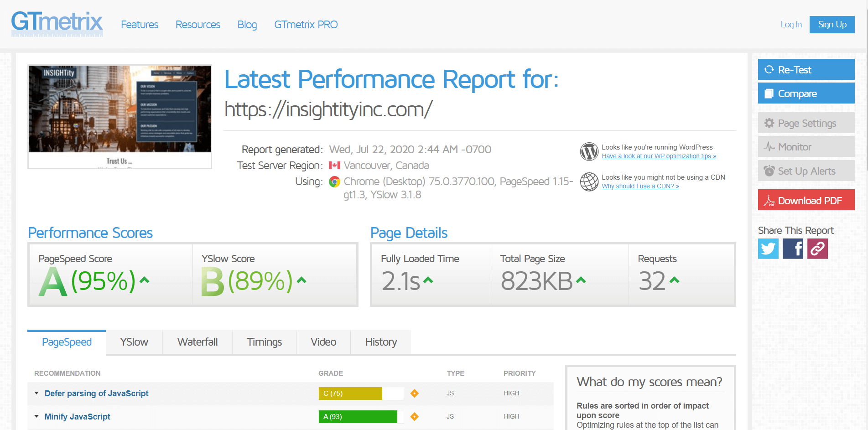The width and height of the screenshot is (868, 430).
Task: Click the 823KB page size value
Action: coord(536,281)
